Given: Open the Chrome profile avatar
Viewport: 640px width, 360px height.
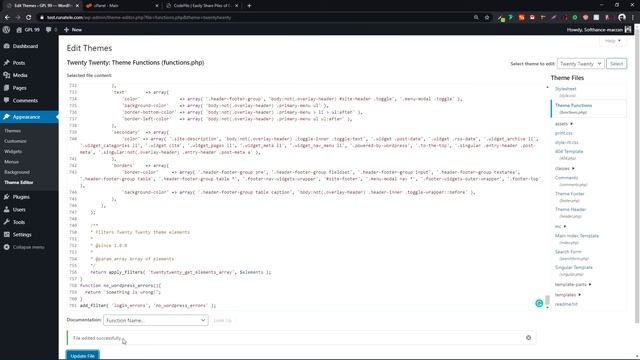Looking at the screenshot, I should click(622, 18).
